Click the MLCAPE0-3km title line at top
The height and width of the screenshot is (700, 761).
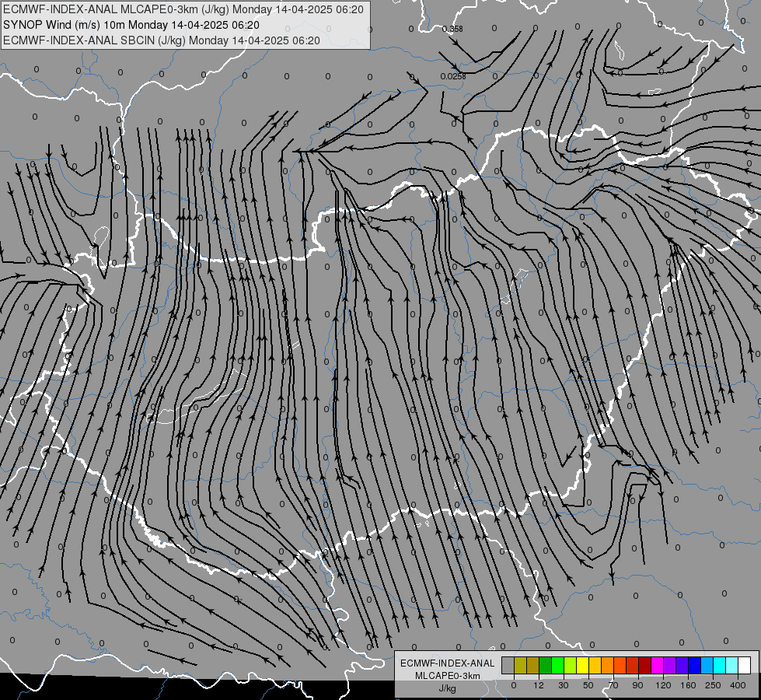coord(183,9)
